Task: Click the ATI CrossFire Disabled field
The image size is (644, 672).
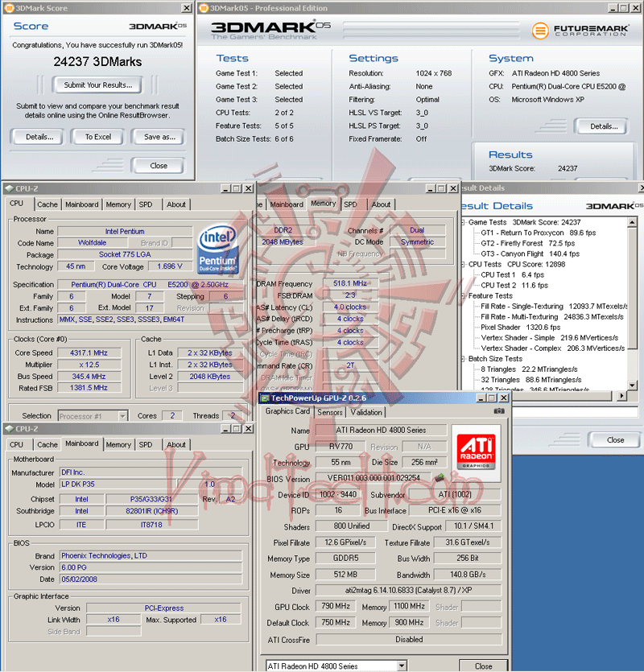Action: click(409, 640)
